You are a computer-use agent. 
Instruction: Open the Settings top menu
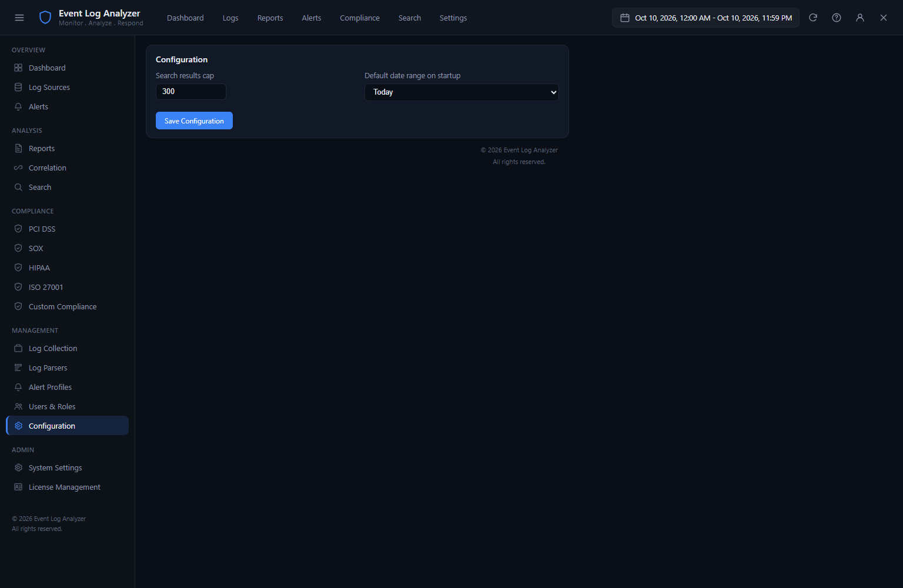(453, 18)
